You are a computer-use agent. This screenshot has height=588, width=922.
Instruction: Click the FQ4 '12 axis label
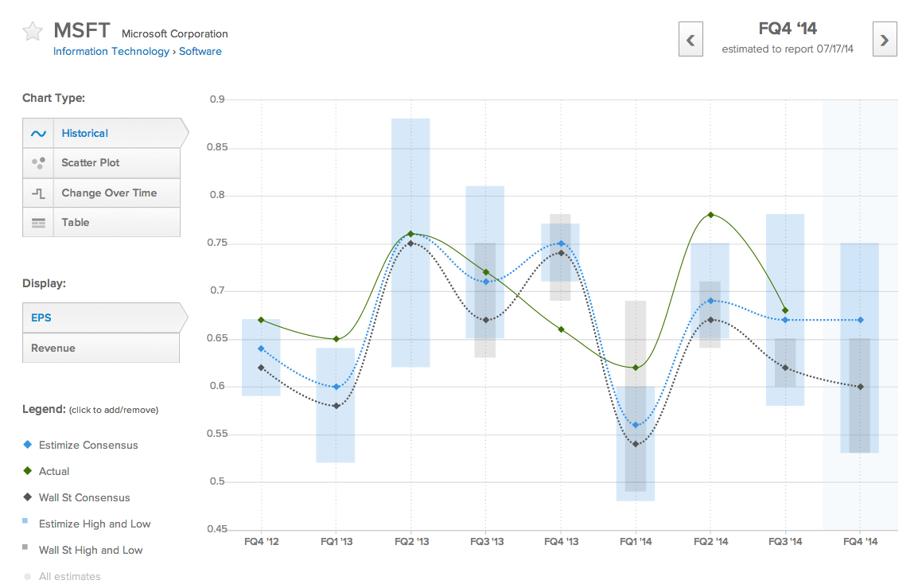(262, 542)
